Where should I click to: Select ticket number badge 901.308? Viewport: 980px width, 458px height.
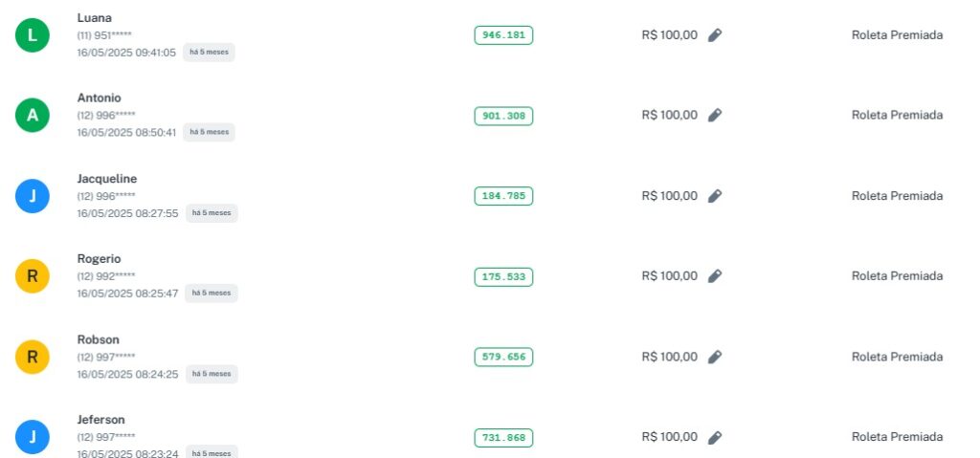point(503,116)
